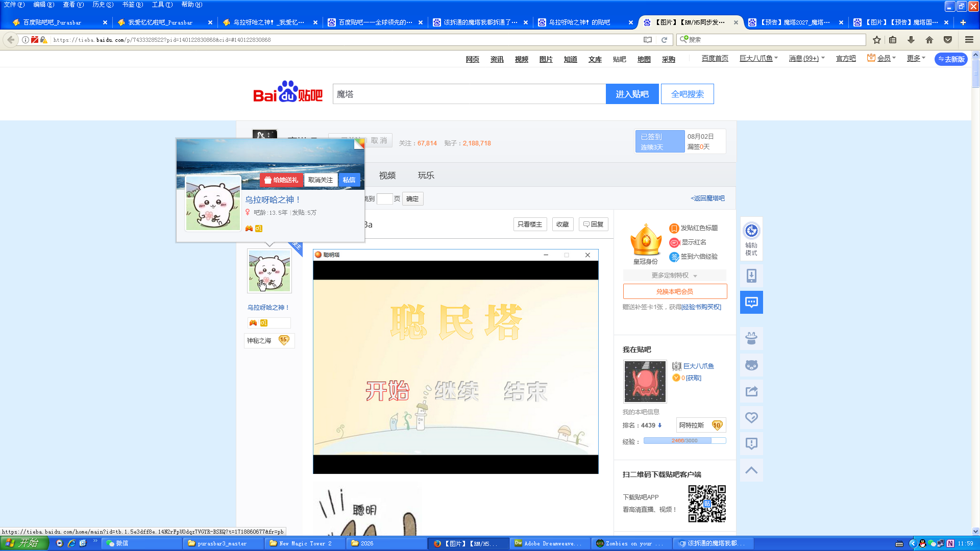This screenshot has height=551, width=980.
Task: Expand the 会员 dropdown
Action: (x=881, y=59)
